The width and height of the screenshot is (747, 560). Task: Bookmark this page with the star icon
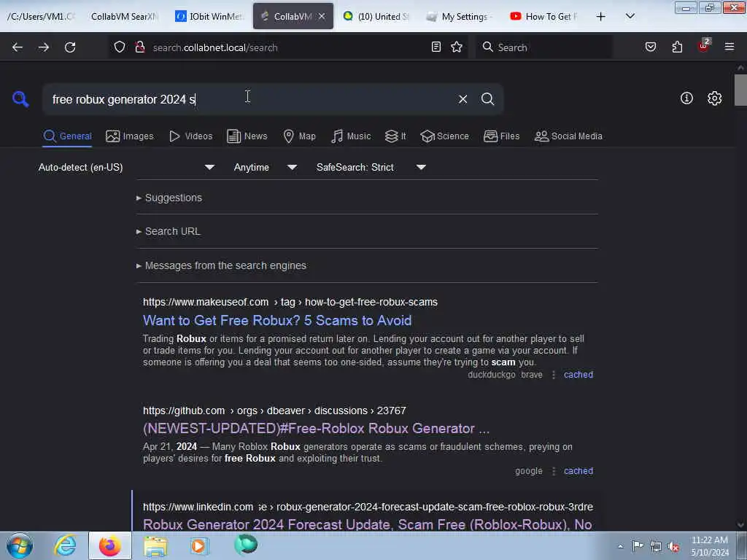457,47
